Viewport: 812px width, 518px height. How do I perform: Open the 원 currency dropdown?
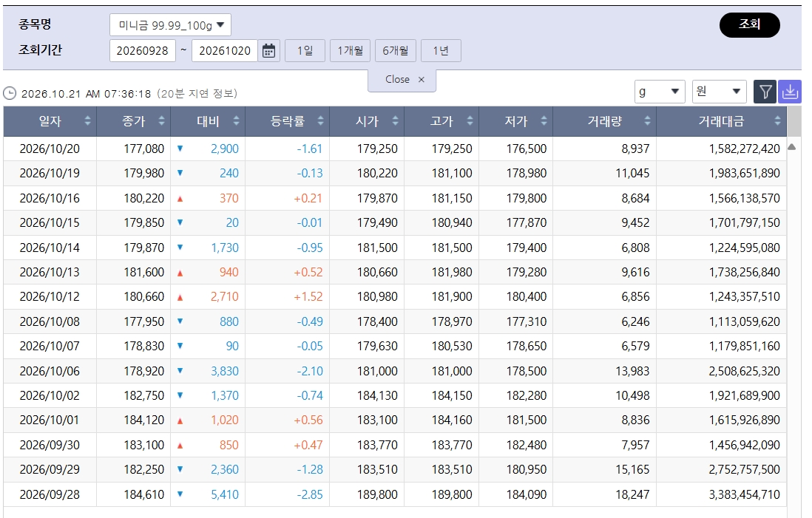click(719, 92)
